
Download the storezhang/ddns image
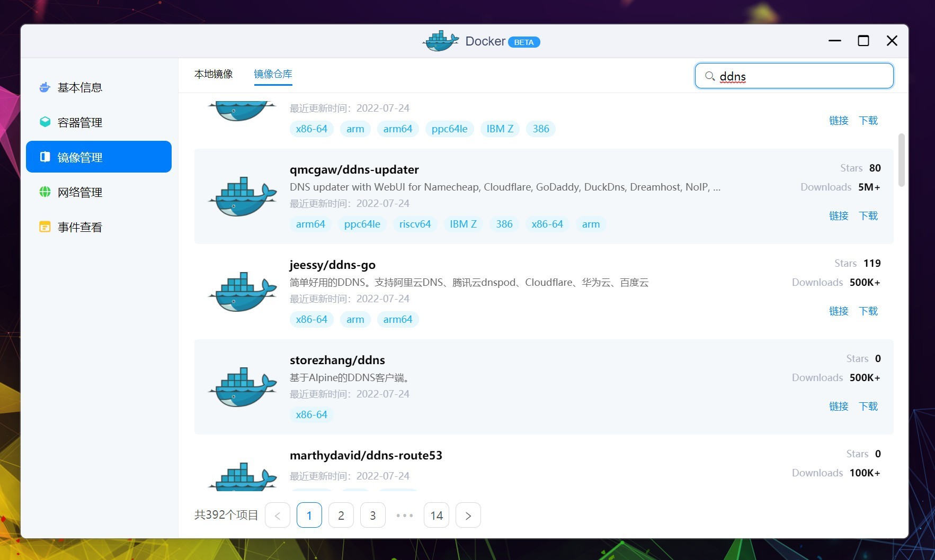pyautogui.click(x=868, y=407)
